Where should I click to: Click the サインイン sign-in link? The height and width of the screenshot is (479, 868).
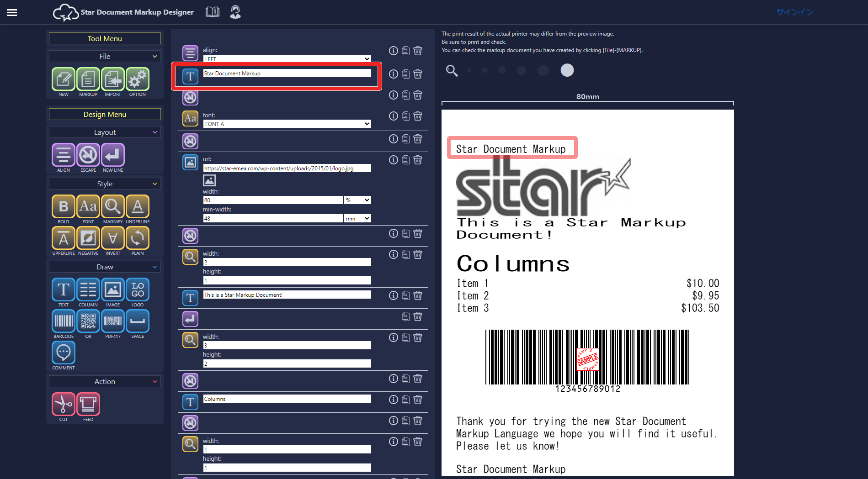click(794, 12)
